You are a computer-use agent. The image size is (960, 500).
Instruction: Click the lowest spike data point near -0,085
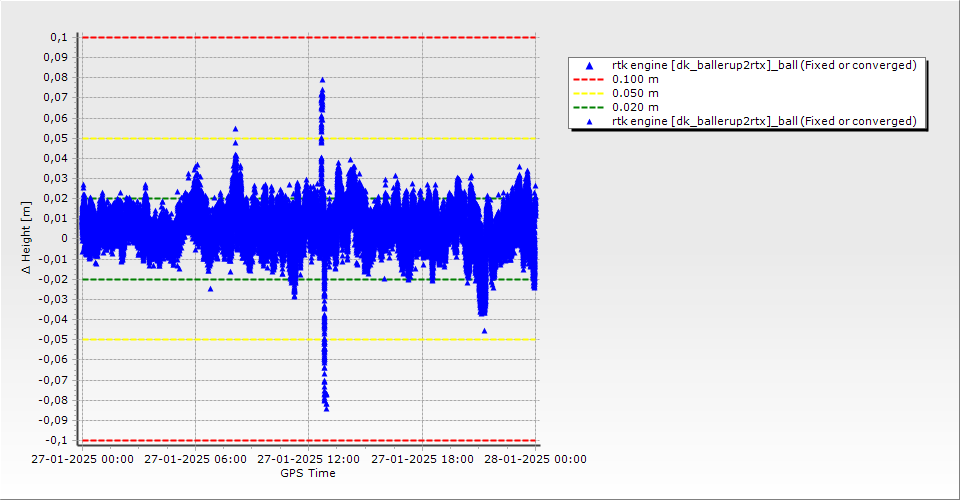click(326, 408)
